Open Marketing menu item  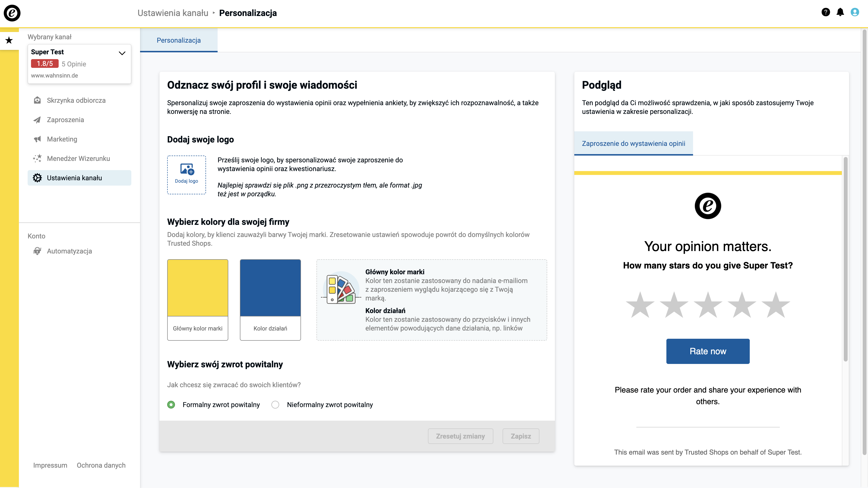pyautogui.click(x=79, y=139)
